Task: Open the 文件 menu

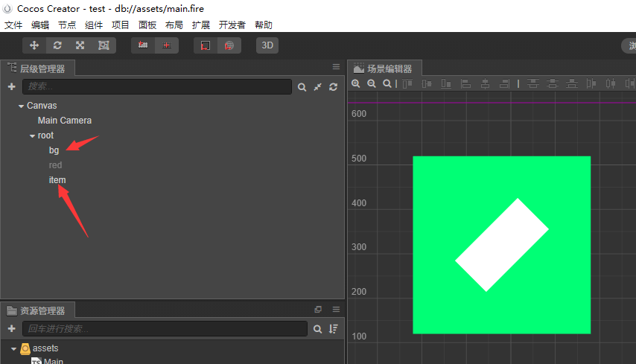Action: [13, 25]
